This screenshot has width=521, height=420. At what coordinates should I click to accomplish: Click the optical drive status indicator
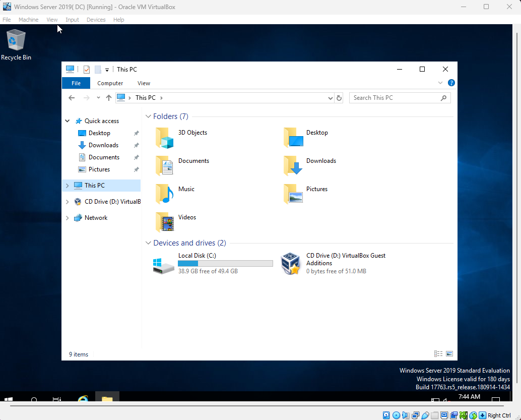click(x=396, y=415)
